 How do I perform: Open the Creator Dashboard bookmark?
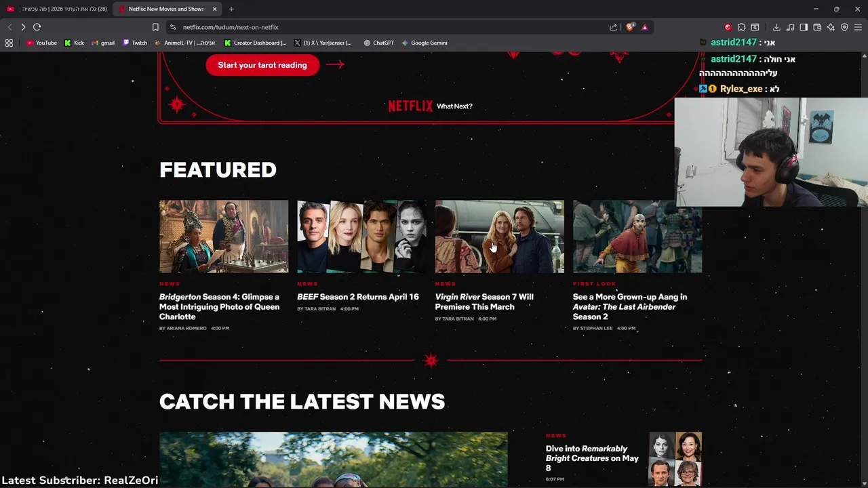coord(256,43)
